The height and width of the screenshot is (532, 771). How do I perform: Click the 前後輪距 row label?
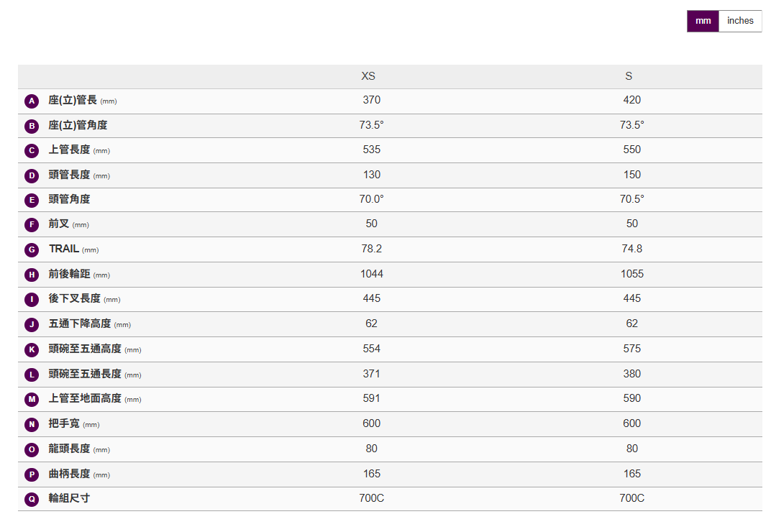tap(69, 274)
